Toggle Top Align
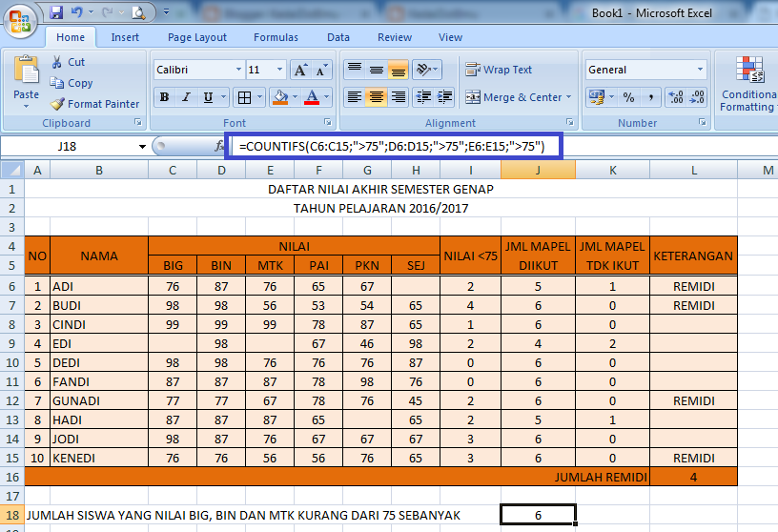The height and width of the screenshot is (532, 778). (355, 70)
